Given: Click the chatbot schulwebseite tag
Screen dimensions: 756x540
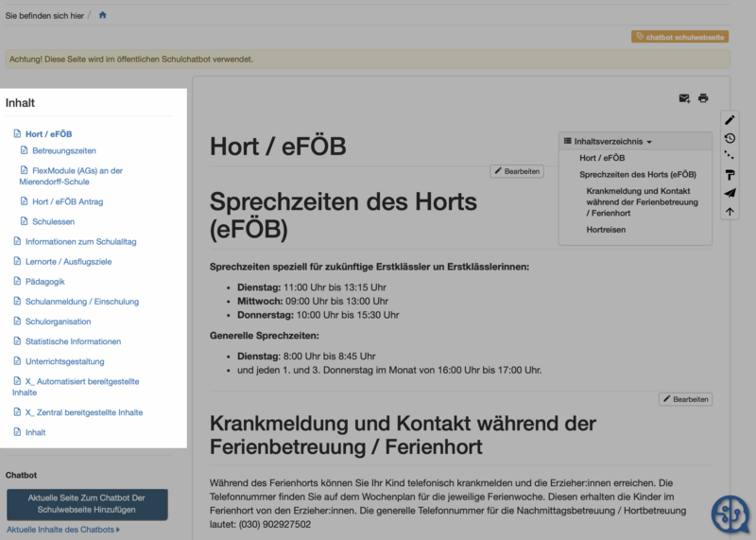Looking at the screenshot, I should [x=680, y=37].
